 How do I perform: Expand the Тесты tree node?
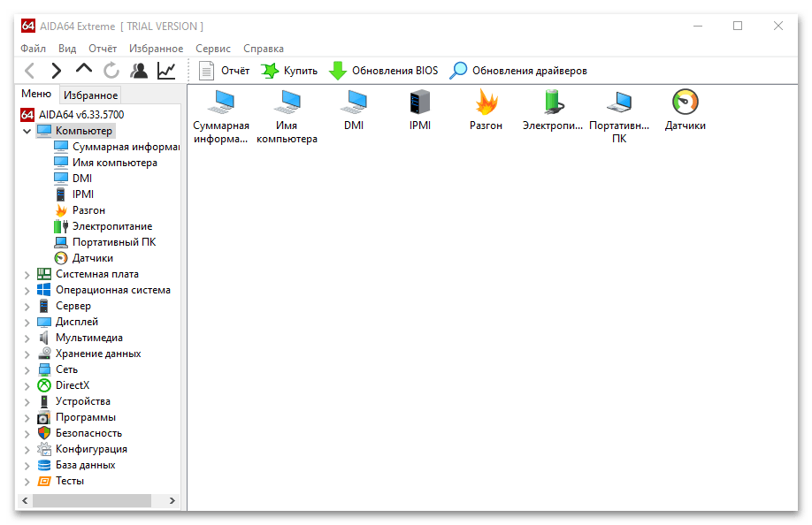tap(27, 482)
